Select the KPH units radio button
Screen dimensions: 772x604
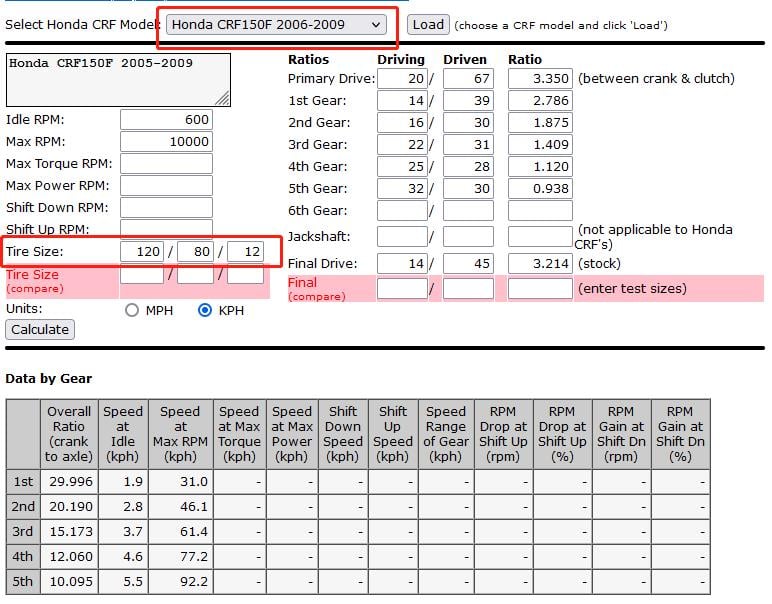(x=205, y=311)
